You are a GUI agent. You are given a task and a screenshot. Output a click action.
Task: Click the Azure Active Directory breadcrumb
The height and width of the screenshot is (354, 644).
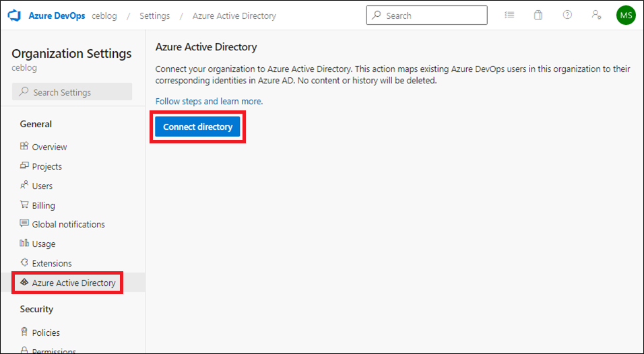click(234, 16)
